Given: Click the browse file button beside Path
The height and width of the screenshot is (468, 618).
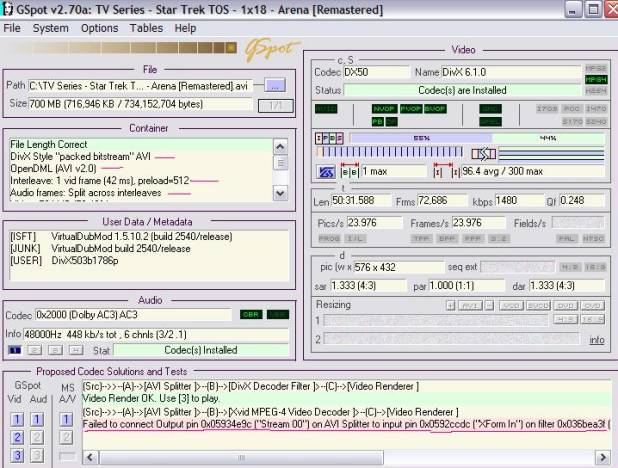Looking at the screenshot, I should coord(275,86).
